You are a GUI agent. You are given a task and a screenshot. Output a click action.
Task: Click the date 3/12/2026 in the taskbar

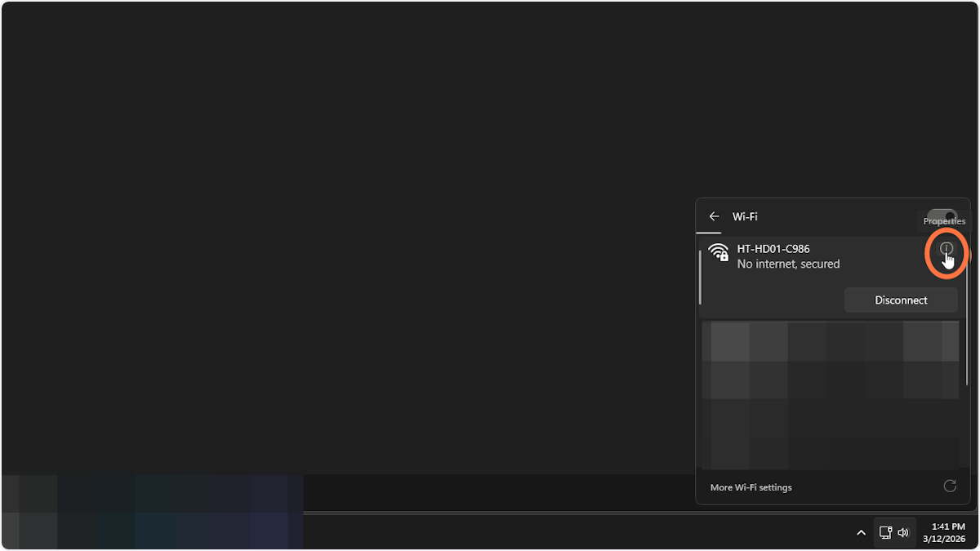pos(947,539)
